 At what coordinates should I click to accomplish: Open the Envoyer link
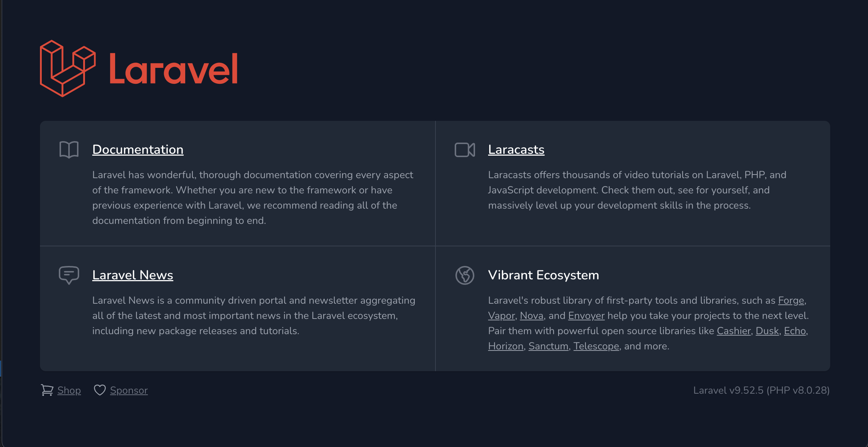click(x=586, y=316)
